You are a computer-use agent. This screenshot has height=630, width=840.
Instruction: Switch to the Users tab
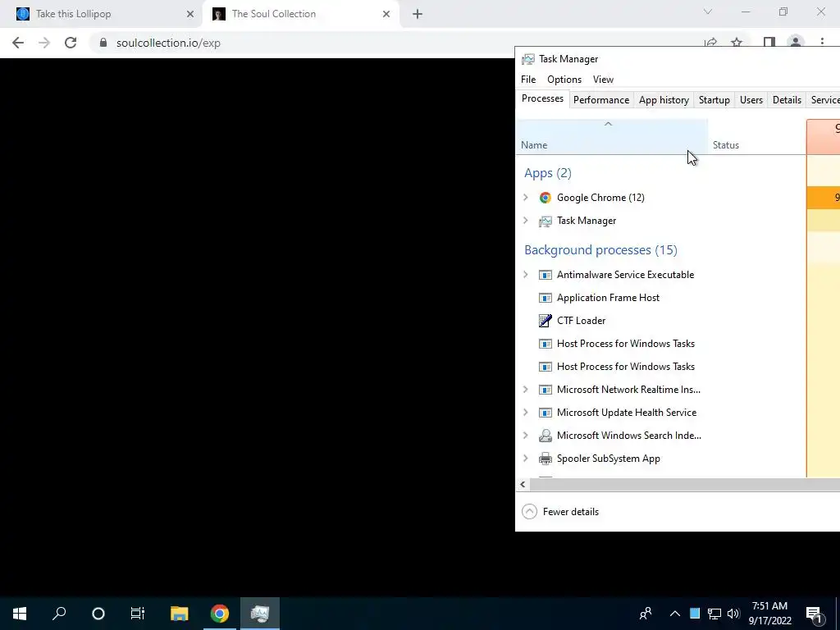pyautogui.click(x=751, y=99)
